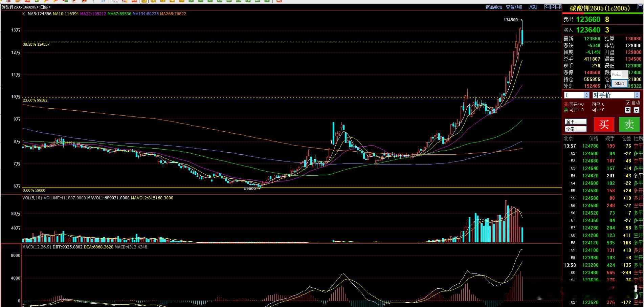Click the MA67:89536 indicator label

[119, 14]
